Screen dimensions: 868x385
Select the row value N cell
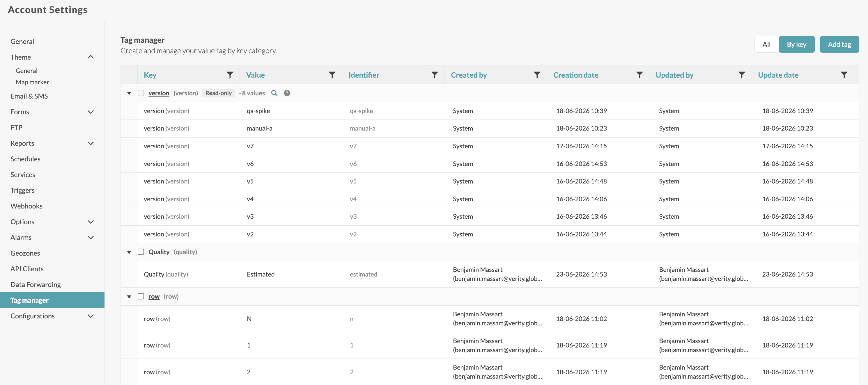pos(249,319)
